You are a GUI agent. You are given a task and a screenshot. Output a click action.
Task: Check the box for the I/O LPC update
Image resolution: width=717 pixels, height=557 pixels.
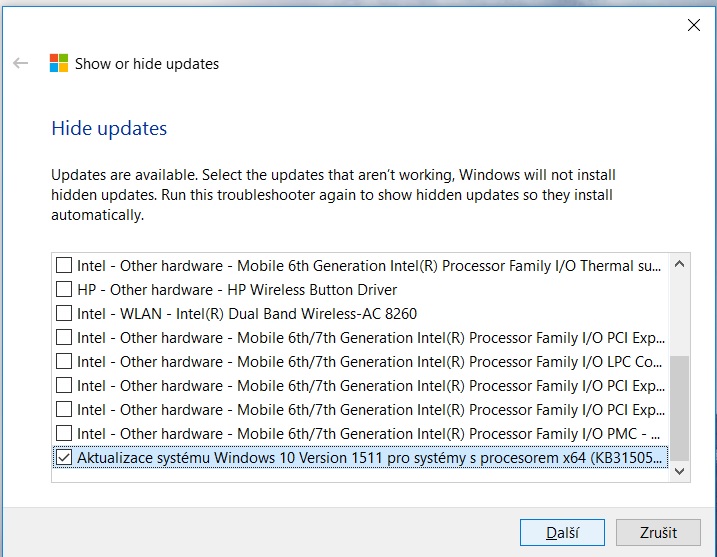pyautogui.click(x=64, y=361)
